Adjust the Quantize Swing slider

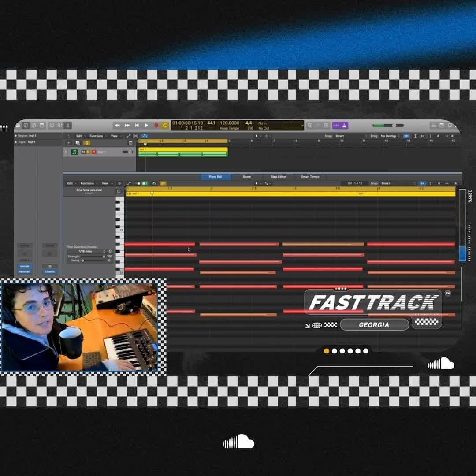(x=93, y=260)
